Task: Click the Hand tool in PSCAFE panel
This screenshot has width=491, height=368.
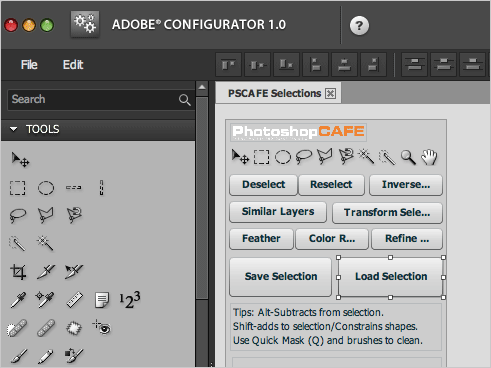Action: [429, 157]
